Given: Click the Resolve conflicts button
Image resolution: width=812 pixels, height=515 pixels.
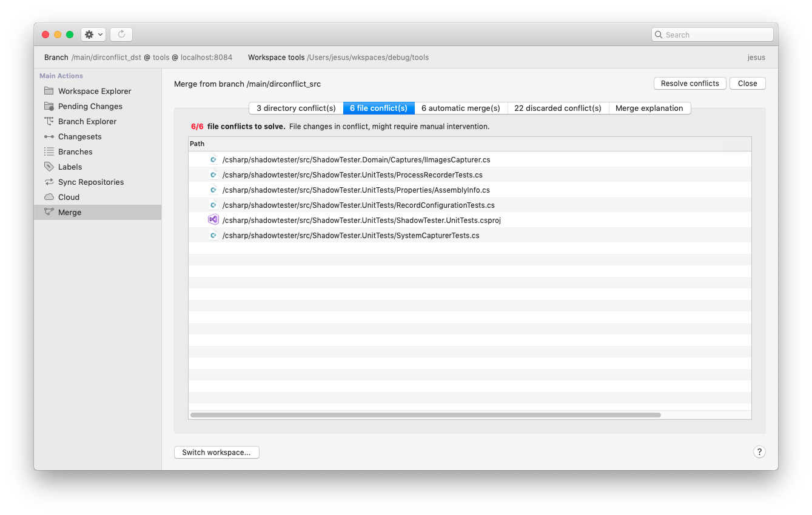Looking at the screenshot, I should coord(690,83).
